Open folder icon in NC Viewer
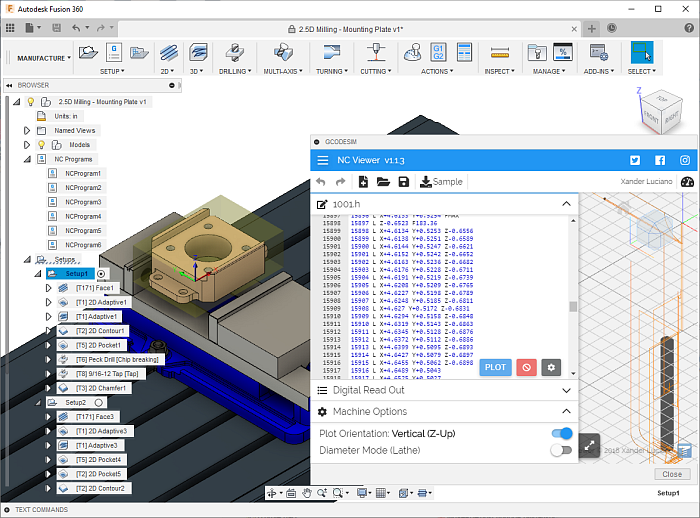This screenshot has height=518, width=700. coord(383,182)
